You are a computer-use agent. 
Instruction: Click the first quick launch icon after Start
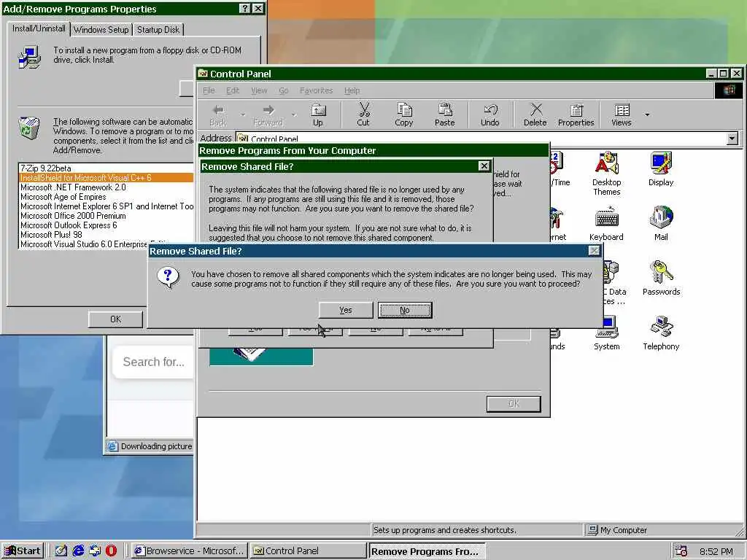coord(61,551)
